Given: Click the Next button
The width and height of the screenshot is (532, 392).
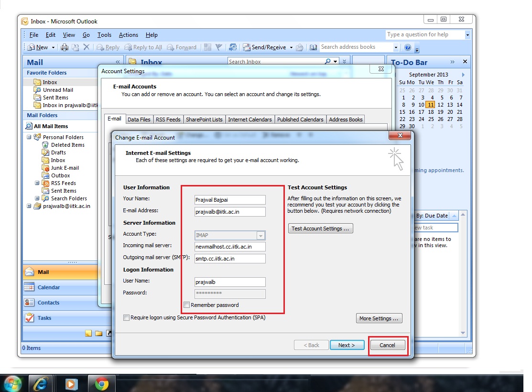Looking at the screenshot, I should coord(347,345).
